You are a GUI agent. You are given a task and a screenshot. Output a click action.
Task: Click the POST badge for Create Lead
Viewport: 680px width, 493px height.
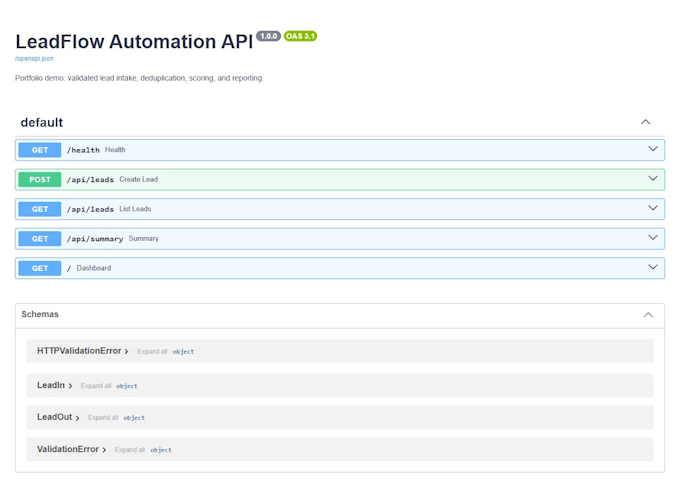point(39,180)
